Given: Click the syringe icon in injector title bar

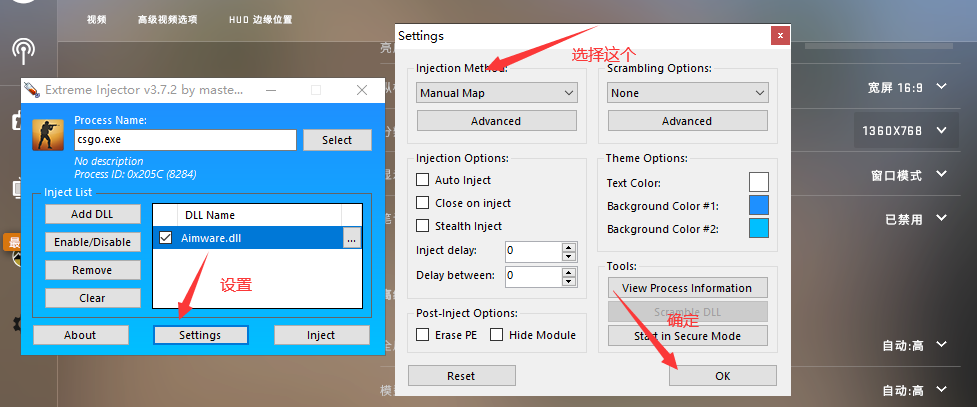Looking at the screenshot, I should [31, 90].
